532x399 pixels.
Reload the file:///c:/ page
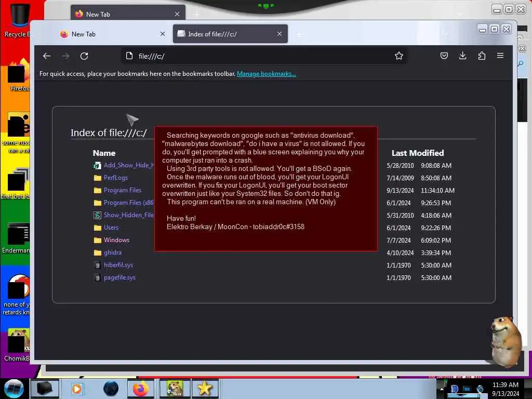(84, 56)
